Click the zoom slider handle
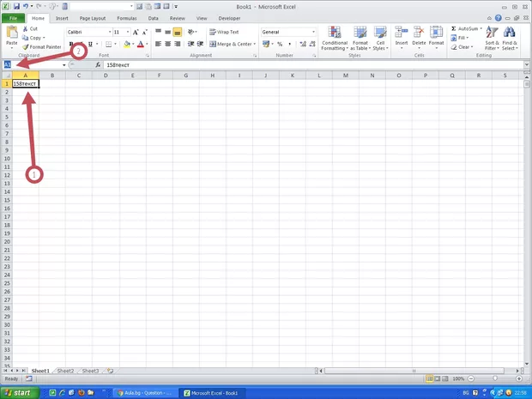The image size is (532, 399). (495, 378)
